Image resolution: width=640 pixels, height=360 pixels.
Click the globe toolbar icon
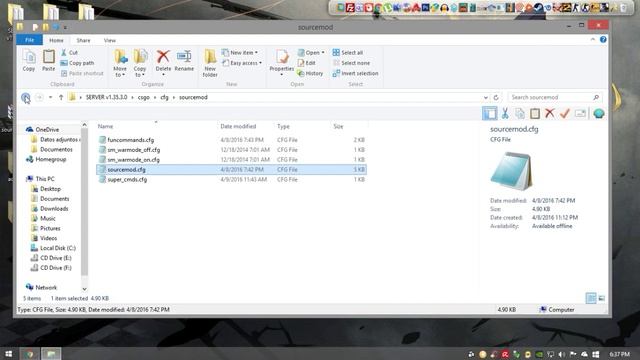[x=599, y=113]
